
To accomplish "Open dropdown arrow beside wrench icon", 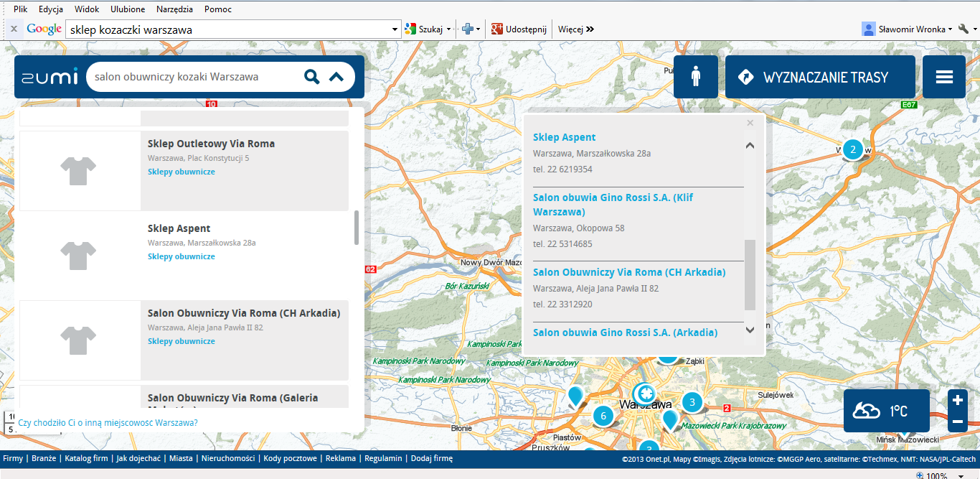I will click(974, 29).
